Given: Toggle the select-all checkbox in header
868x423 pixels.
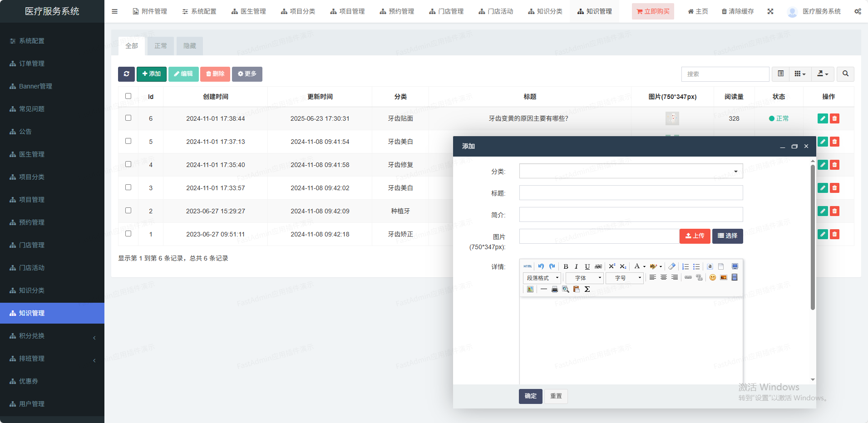Looking at the screenshot, I should [128, 96].
